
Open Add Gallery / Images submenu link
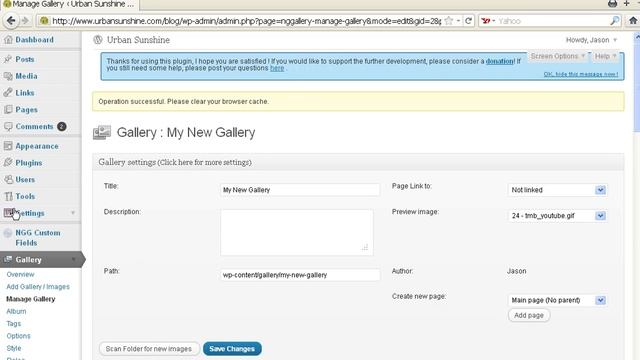coord(38,287)
